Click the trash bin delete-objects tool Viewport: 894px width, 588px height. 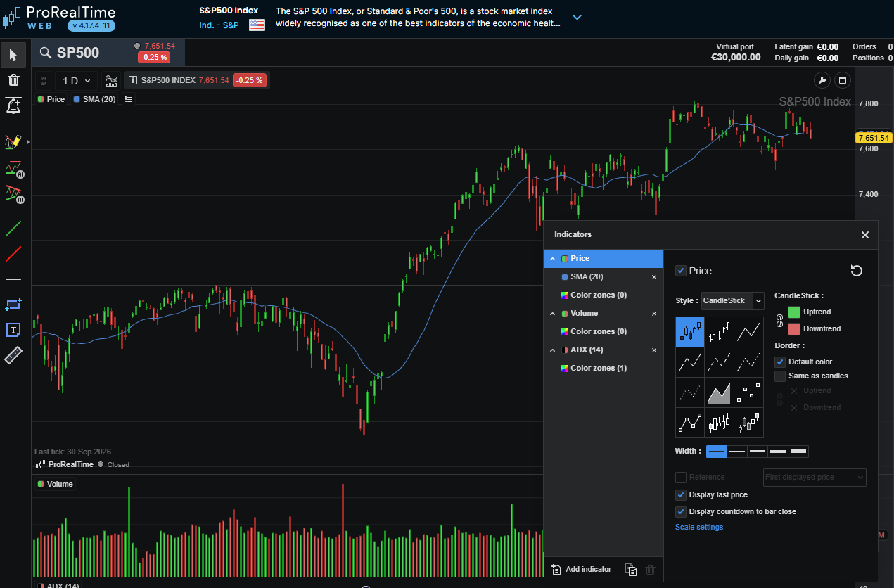[x=13, y=80]
